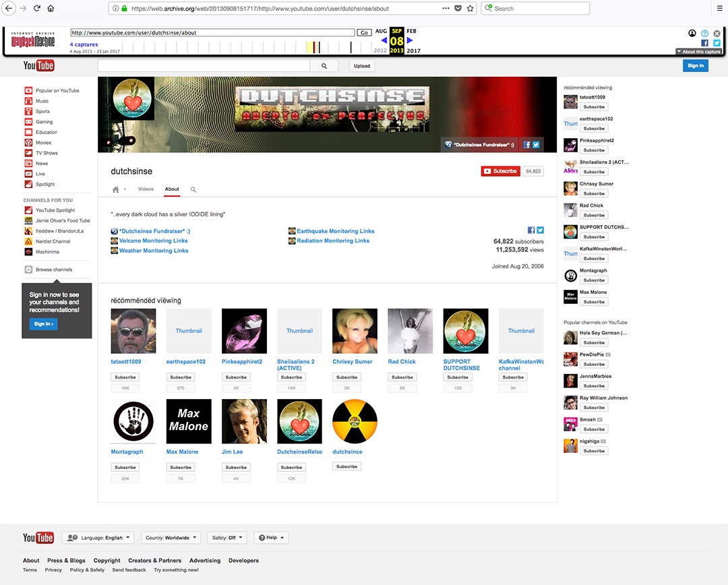728x585 pixels.
Task: Open the page actions three-dot menu
Action: click(446, 8)
